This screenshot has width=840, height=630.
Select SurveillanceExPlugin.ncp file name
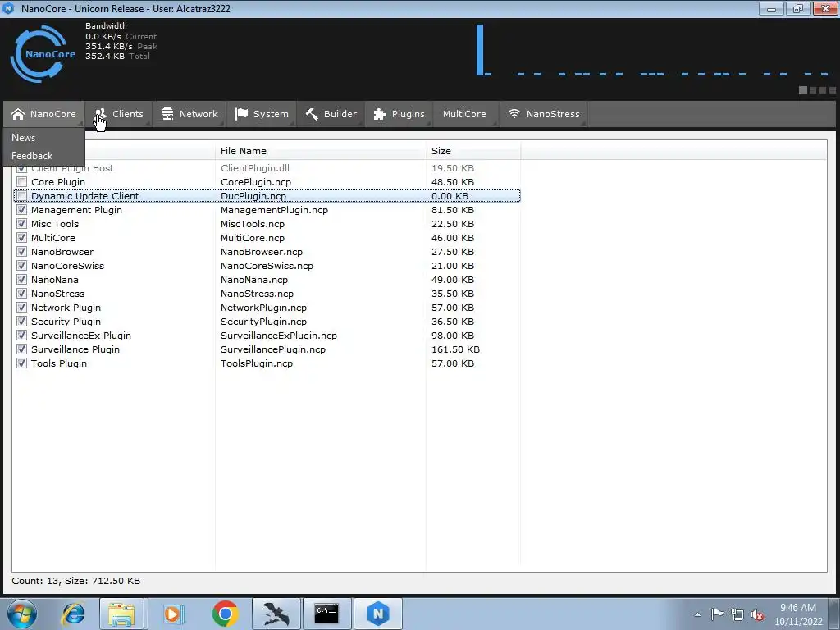point(279,336)
